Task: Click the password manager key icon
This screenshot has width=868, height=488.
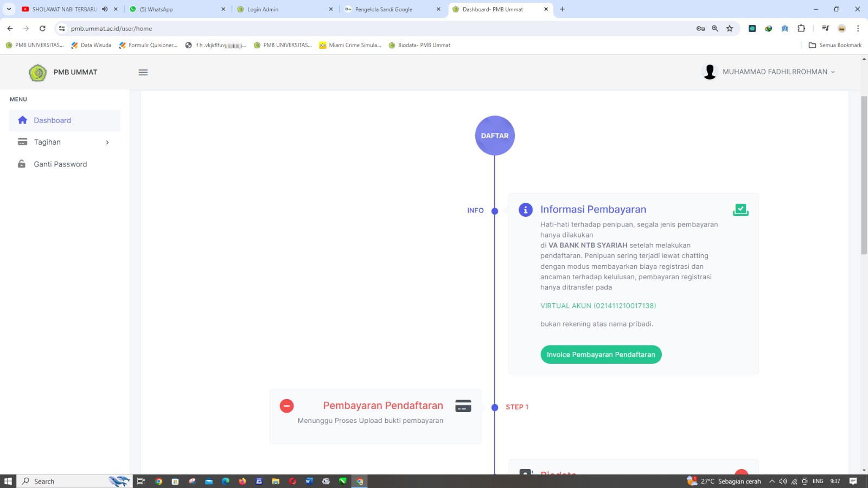Action: pyautogui.click(x=700, y=29)
